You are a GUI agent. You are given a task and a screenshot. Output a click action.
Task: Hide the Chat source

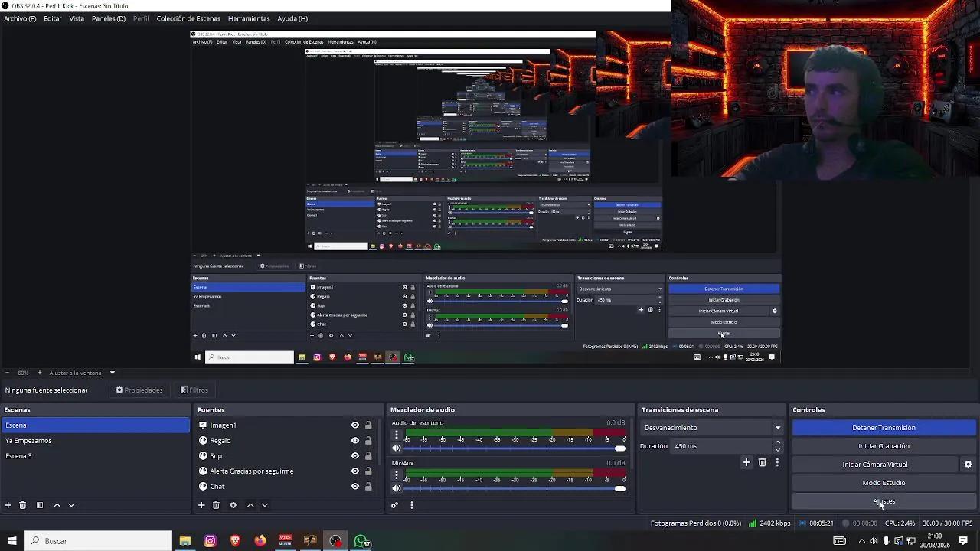point(354,486)
